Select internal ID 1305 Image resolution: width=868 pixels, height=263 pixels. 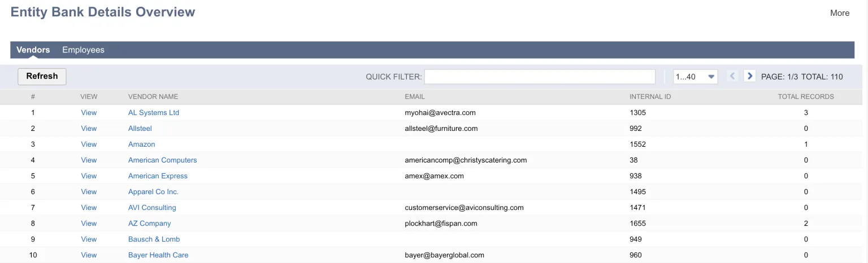pos(637,113)
